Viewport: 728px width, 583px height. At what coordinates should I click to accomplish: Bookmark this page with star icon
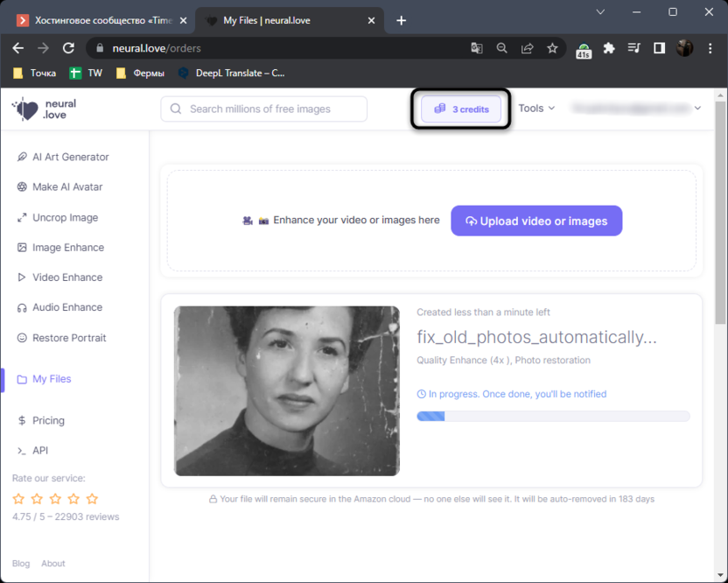point(552,48)
